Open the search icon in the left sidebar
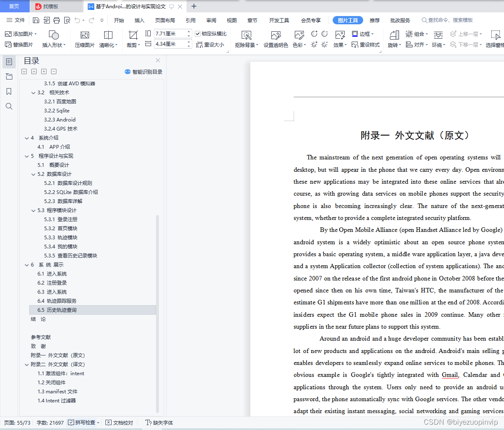This screenshot has width=504, height=430. tap(9, 106)
